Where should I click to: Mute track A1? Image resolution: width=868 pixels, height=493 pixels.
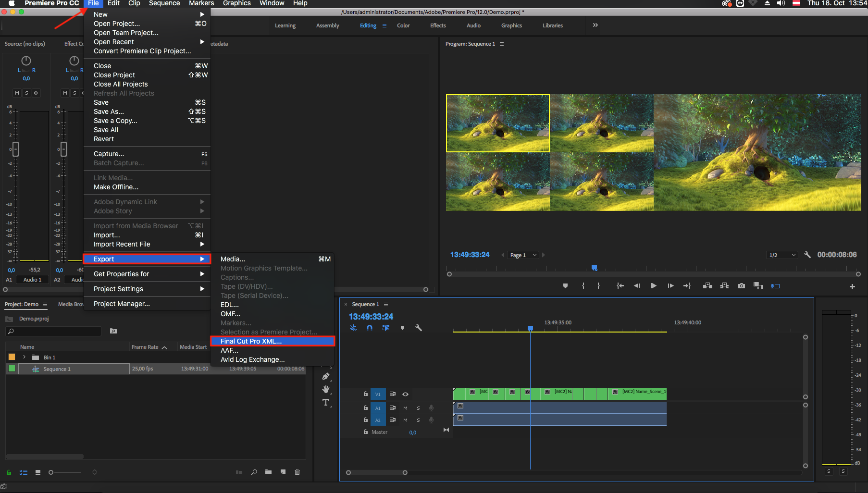[405, 408]
